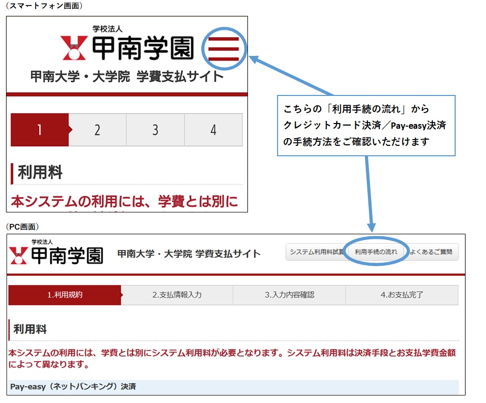Open the システム利用料試算 button

tap(315, 252)
